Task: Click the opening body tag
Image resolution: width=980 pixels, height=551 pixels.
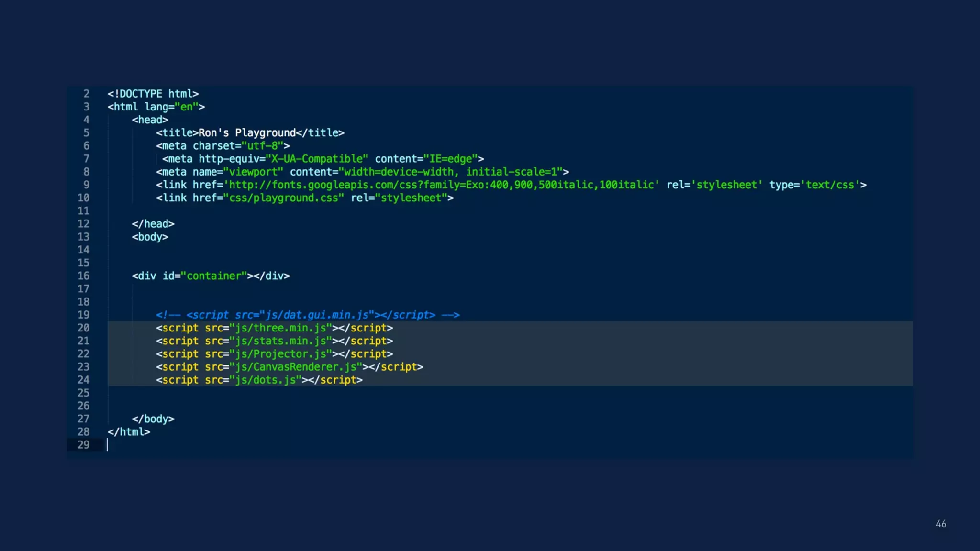Action: [x=150, y=237]
